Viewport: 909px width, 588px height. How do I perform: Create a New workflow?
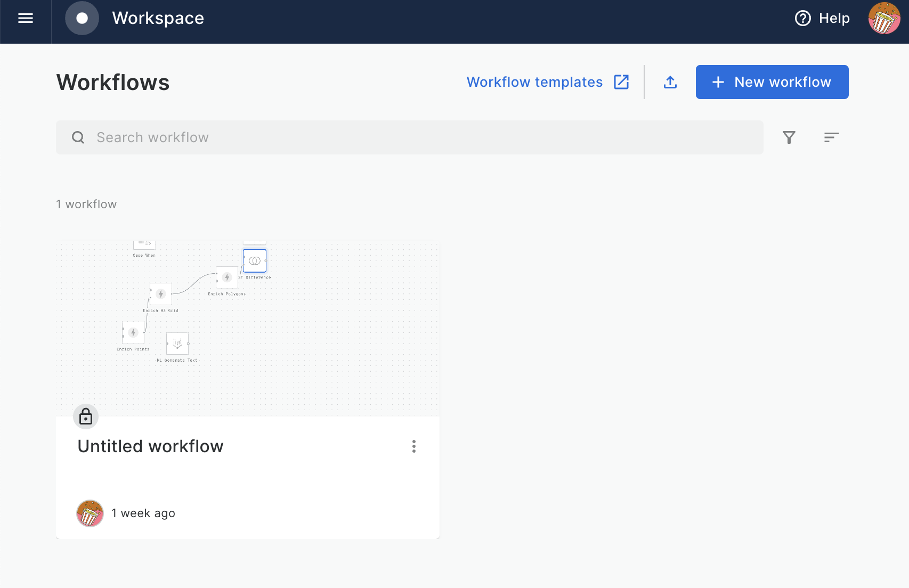tap(772, 82)
